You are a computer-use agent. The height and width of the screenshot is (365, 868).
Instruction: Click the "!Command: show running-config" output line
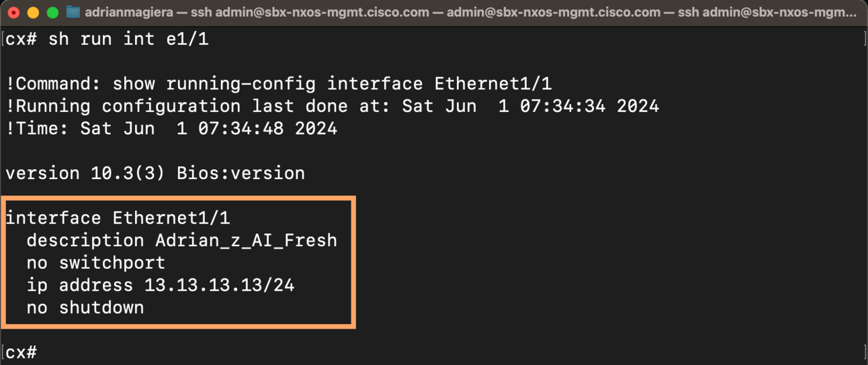(x=278, y=84)
